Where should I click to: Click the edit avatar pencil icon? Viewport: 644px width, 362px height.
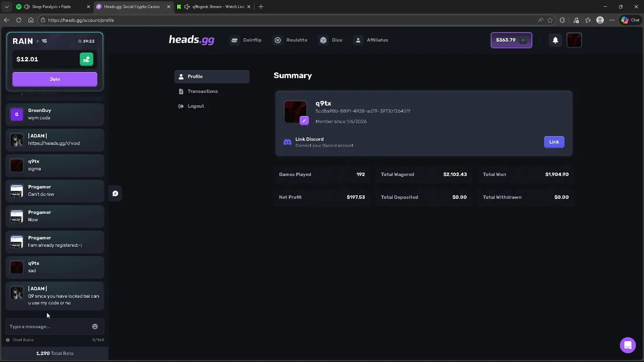coord(304,121)
